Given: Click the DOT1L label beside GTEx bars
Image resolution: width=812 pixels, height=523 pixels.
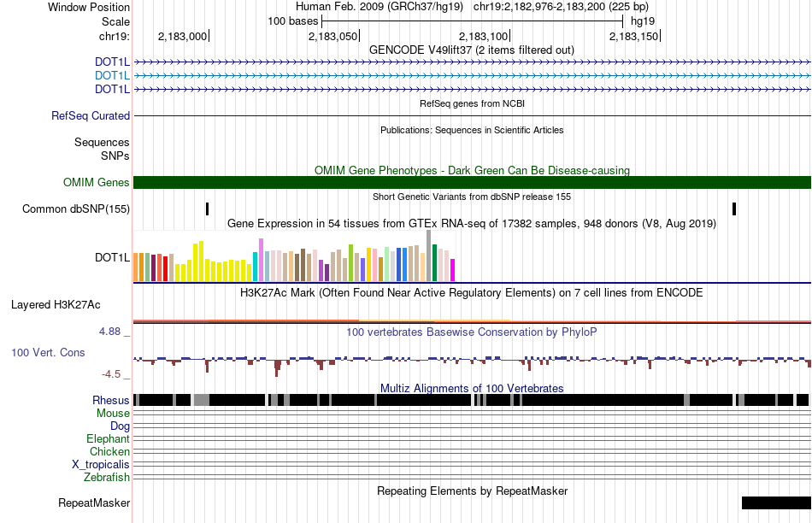Looking at the screenshot, I should pyautogui.click(x=112, y=257).
